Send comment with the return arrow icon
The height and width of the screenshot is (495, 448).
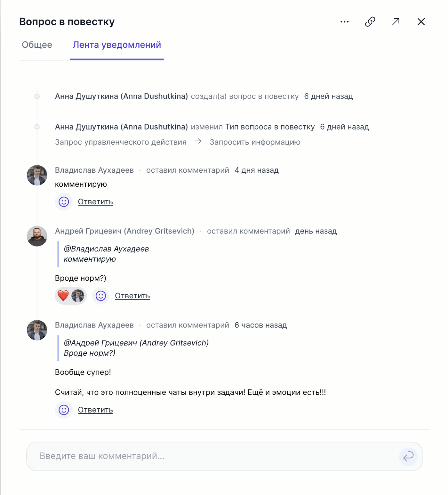coord(408,456)
